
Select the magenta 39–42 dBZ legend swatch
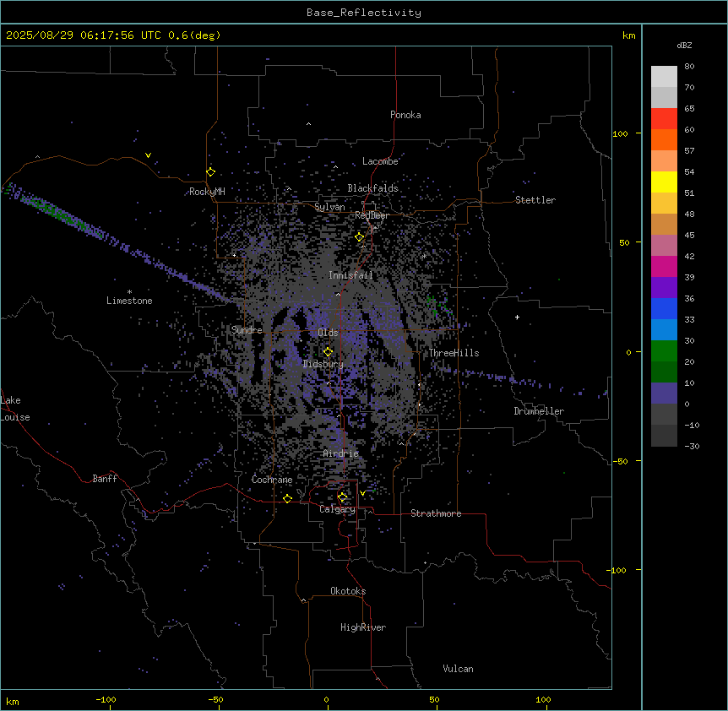point(664,266)
